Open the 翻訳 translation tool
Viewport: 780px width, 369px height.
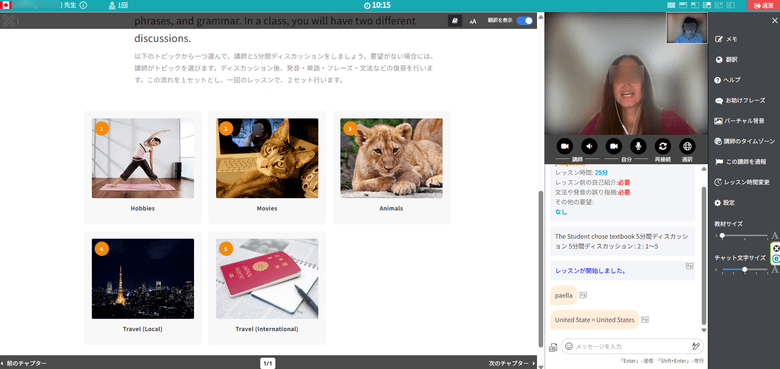click(726, 60)
